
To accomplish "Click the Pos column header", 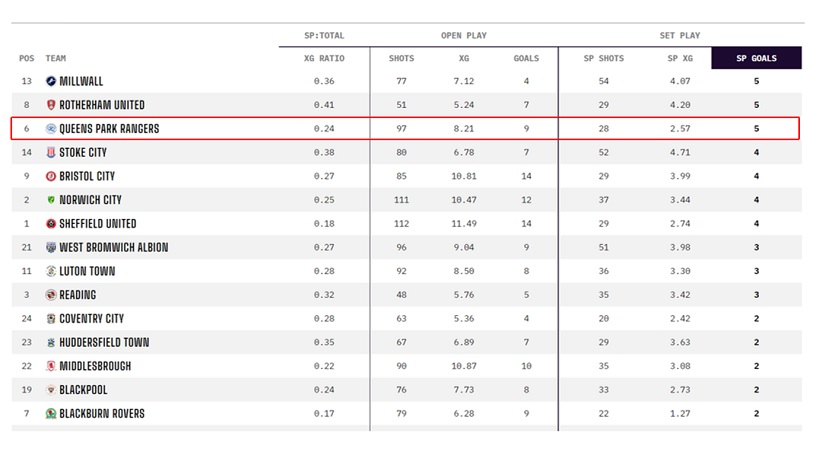I will tap(27, 58).
